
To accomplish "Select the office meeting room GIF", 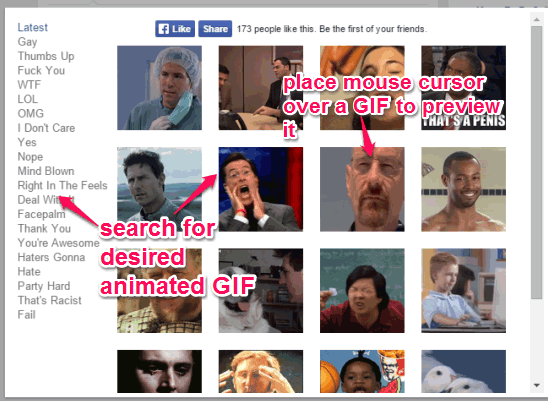I will coord(261,88).
